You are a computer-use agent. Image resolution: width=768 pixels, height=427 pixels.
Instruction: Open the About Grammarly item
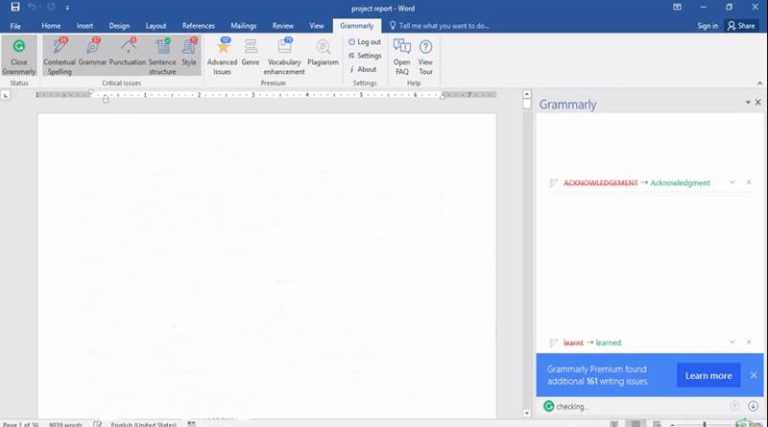click(363, 70)
